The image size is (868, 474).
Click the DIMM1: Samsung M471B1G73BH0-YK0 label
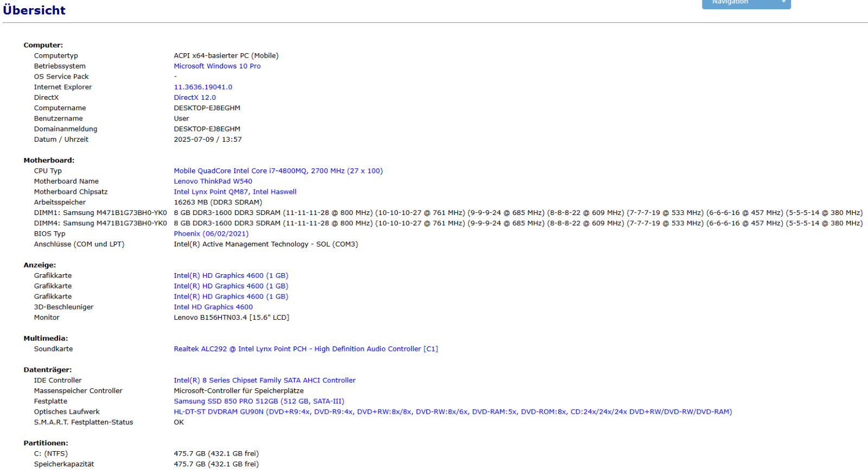(100, 213)
